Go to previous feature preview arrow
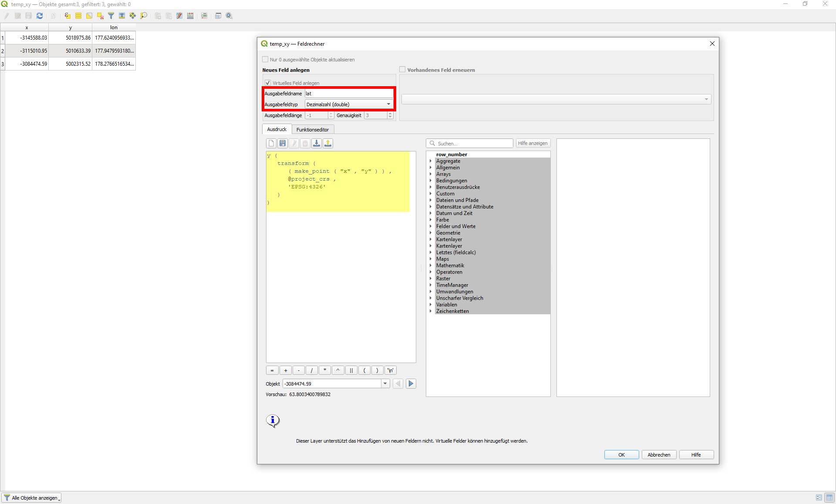The height and width of the screenshot is (504, 836). [398, 383]
